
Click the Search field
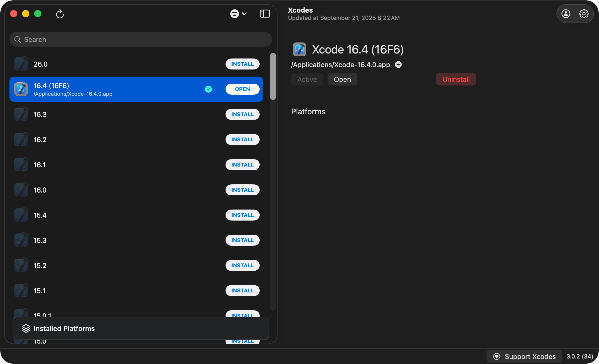tap(141, 39)
